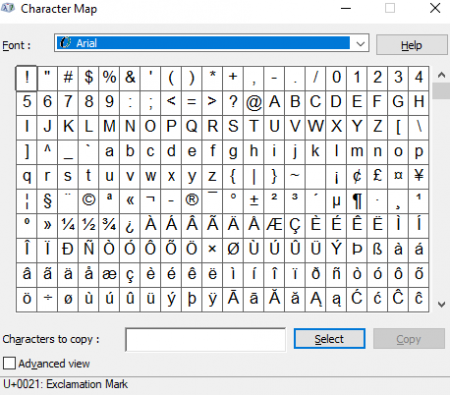Open the Help button
Viewport: 450px width, 395px height.
point(412,45)
